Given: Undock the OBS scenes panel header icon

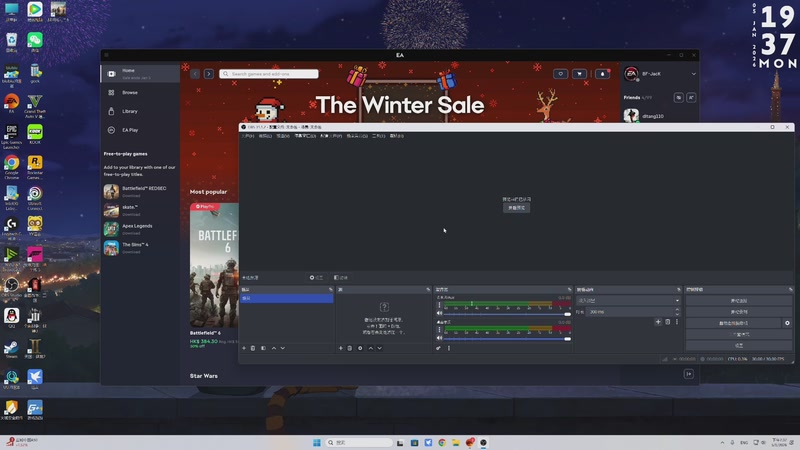Looking at the screenshot, I should point(331,289).
